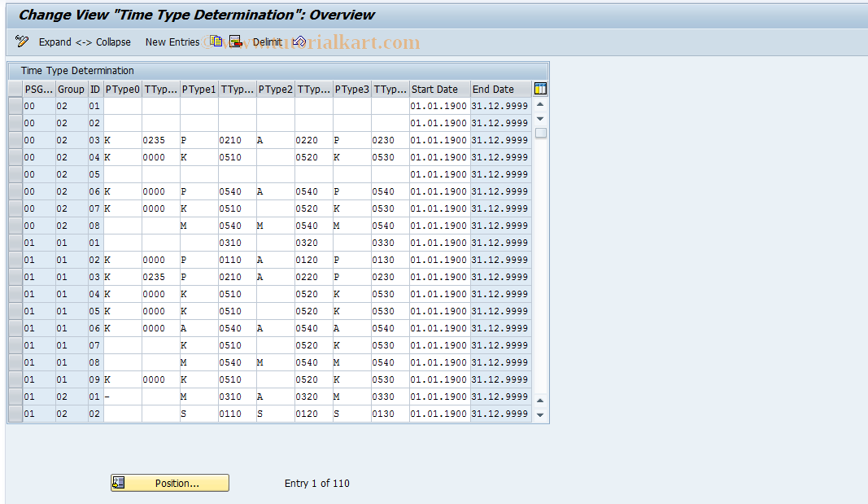This screenshot has width=868, height=504.
Task: Click the Undo Change arrow icon
Action: (299, 42)
